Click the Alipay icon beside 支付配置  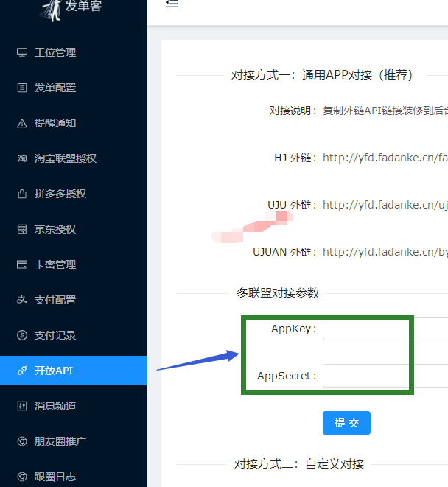pyautogui.click(x=22, y=300)
